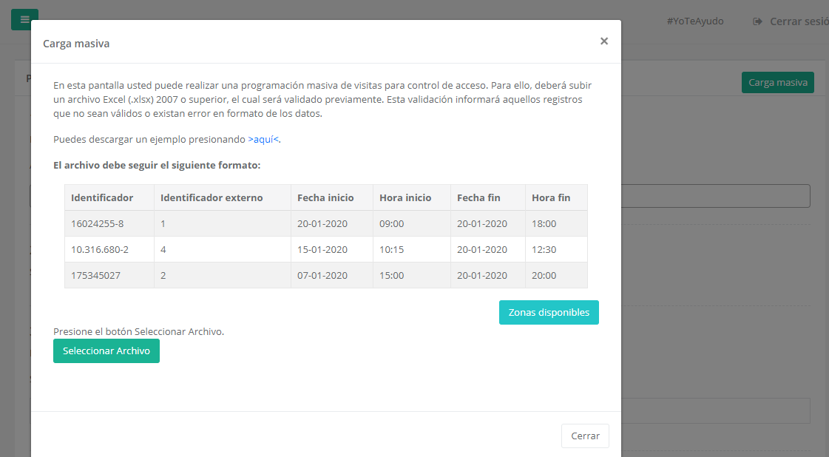Download the example file via >aquí< link

(264, 140)
